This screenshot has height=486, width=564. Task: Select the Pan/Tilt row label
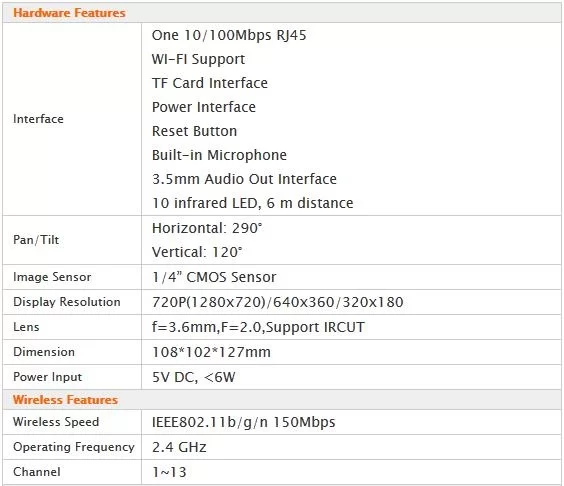tap(36, 240)
